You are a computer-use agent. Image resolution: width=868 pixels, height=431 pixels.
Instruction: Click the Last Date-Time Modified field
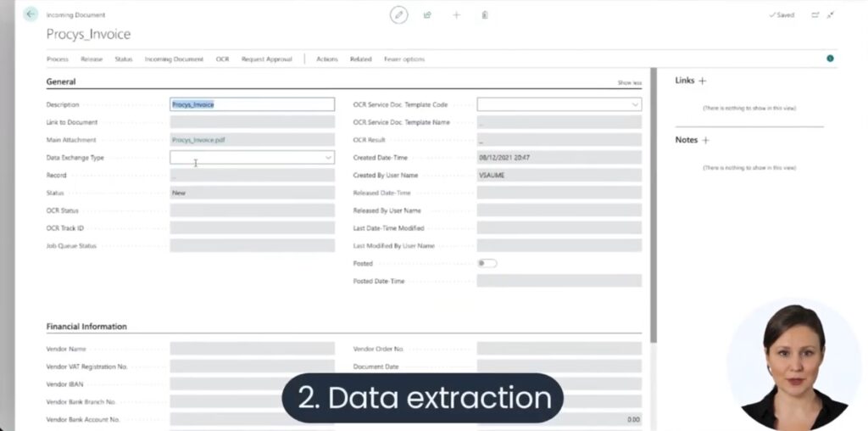[x=559, y=227]
